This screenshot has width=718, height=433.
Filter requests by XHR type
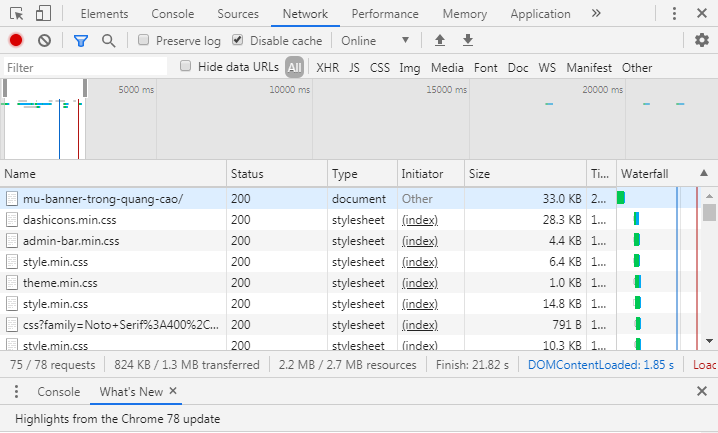[327, 68]
